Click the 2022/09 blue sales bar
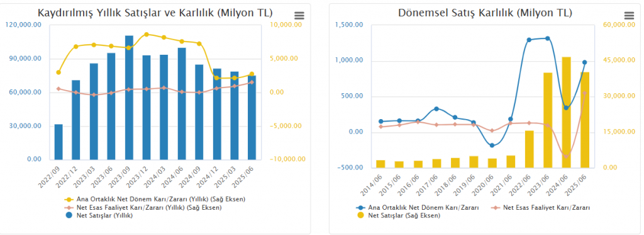This screenshot has height=235, width=644. pyautogui.click(x=58, y=142)
